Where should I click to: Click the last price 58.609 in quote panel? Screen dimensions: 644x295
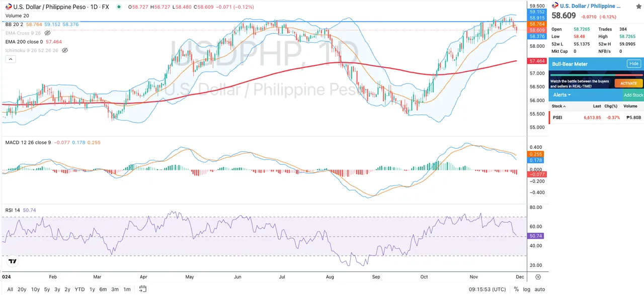click(x=564, y=16)
